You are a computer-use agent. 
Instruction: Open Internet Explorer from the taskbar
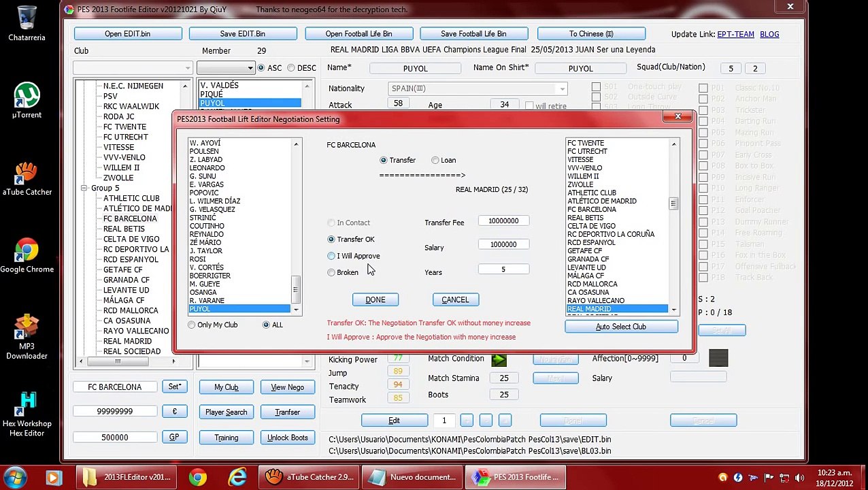(x=237, y=477)
